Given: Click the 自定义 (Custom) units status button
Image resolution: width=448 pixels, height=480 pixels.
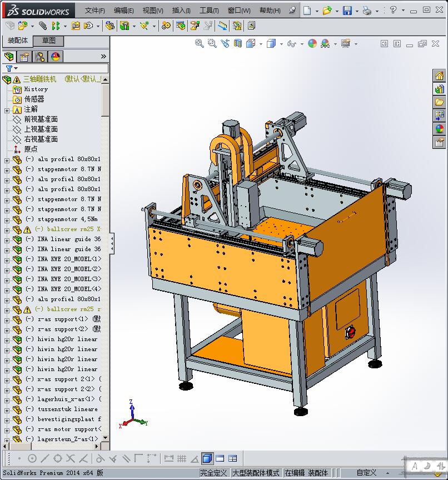Looking at the screenshot, I should point(366,473).
